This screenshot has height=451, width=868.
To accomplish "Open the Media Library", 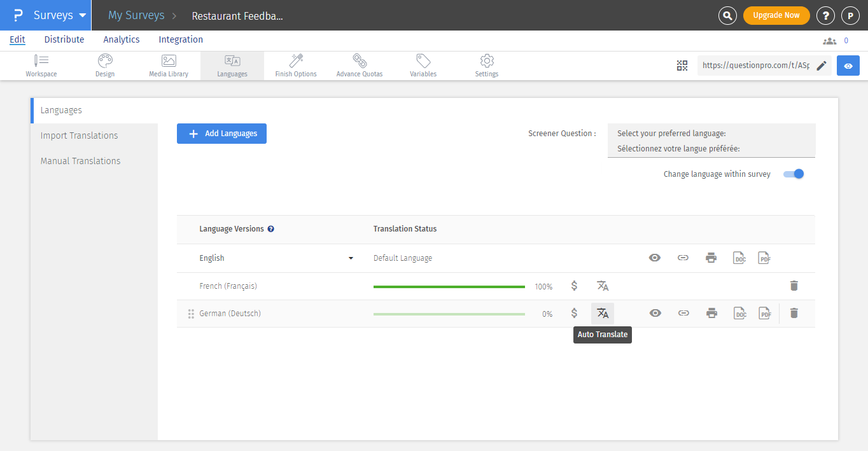I will tap(169, 66).
